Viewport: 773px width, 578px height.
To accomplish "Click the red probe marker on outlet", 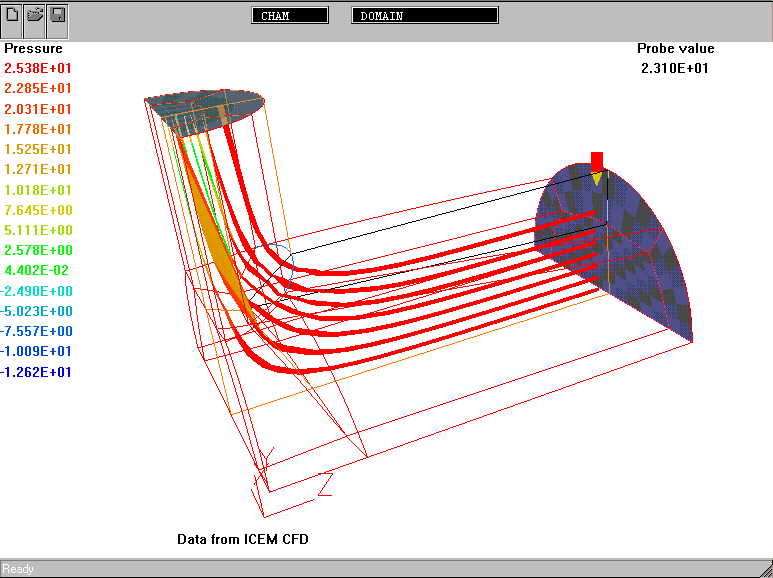I will pos(597,163).
